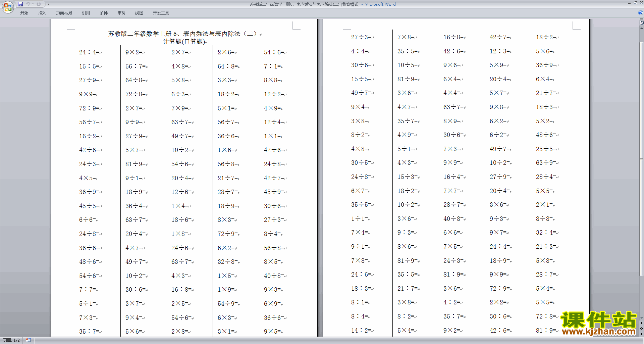644x344 pixels.
Task: Open the Office Button menu
Action: point(7,7)
